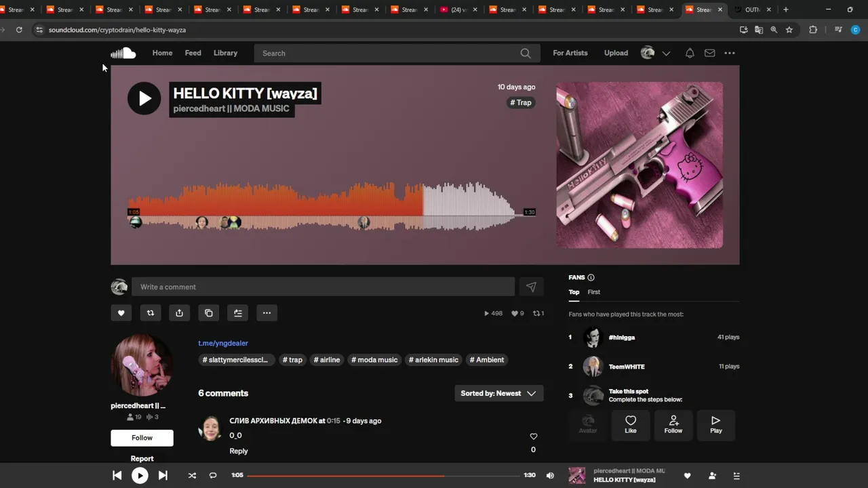
Task: Click the # arlekin music tag
Action: (x=434, y=360)
